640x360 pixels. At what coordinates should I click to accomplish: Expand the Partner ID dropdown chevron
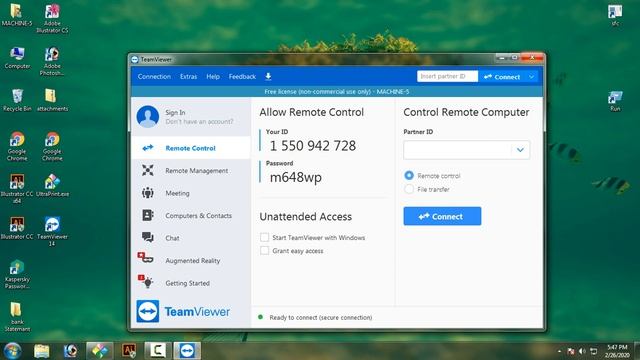point(520,150)
